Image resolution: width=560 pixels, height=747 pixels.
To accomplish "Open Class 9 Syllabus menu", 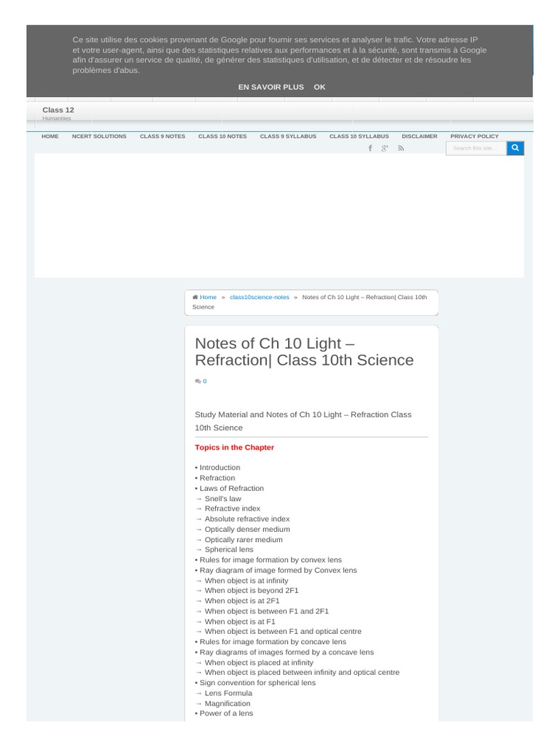I will [288, 136].
